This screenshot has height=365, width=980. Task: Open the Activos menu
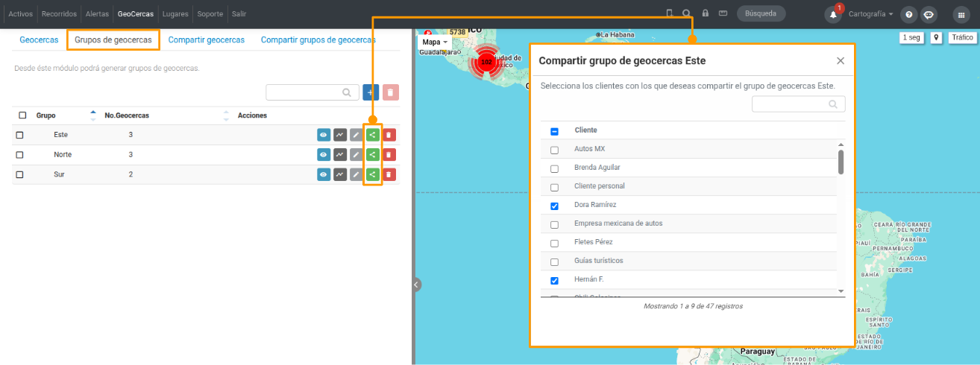click(21, 14)
